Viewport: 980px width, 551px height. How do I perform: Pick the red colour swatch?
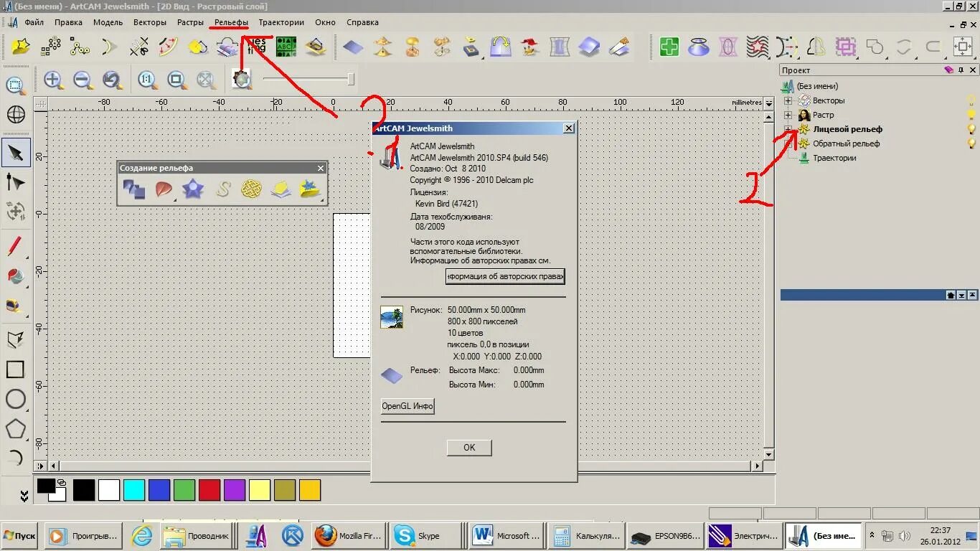[x=209, y=490]
